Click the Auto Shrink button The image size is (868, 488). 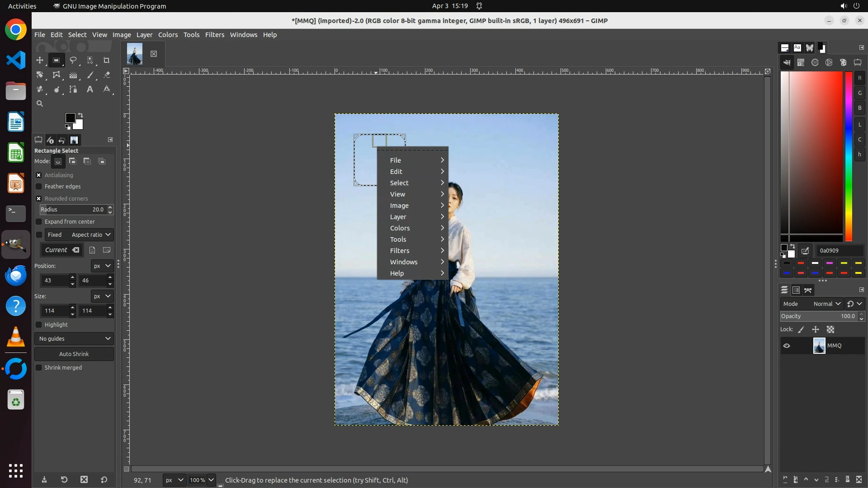point(74,354)
